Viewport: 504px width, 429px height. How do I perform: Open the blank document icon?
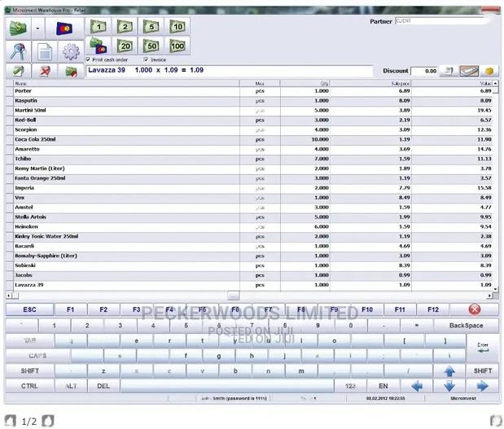pyautogui.click(x=45, y=51)
